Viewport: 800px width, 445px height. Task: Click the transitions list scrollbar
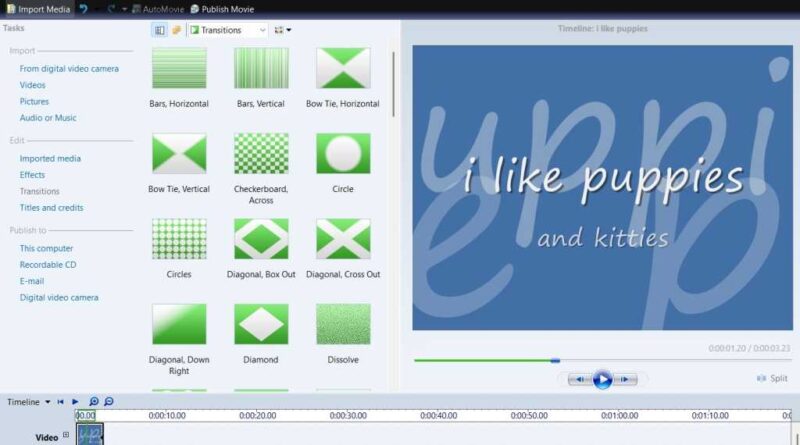[x=393, y=84]
